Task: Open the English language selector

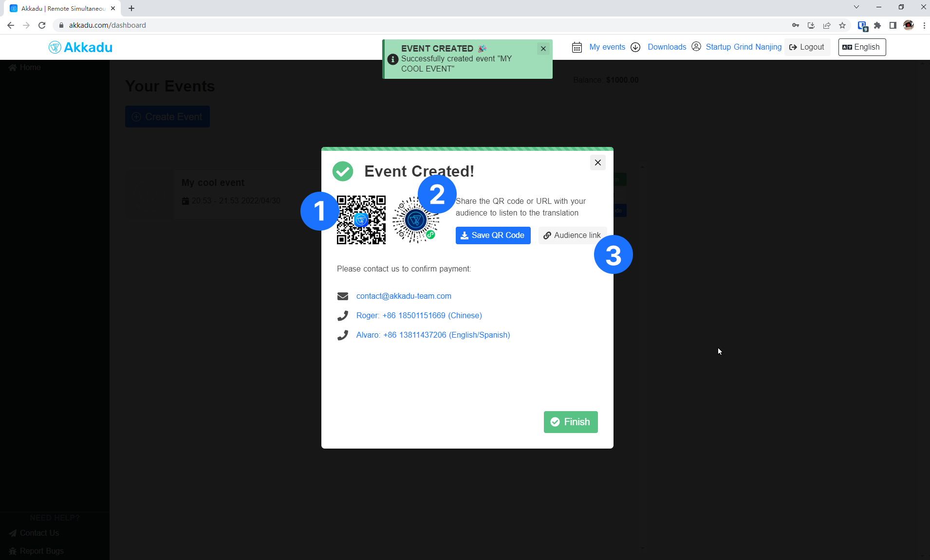Action: click(861, 47)
